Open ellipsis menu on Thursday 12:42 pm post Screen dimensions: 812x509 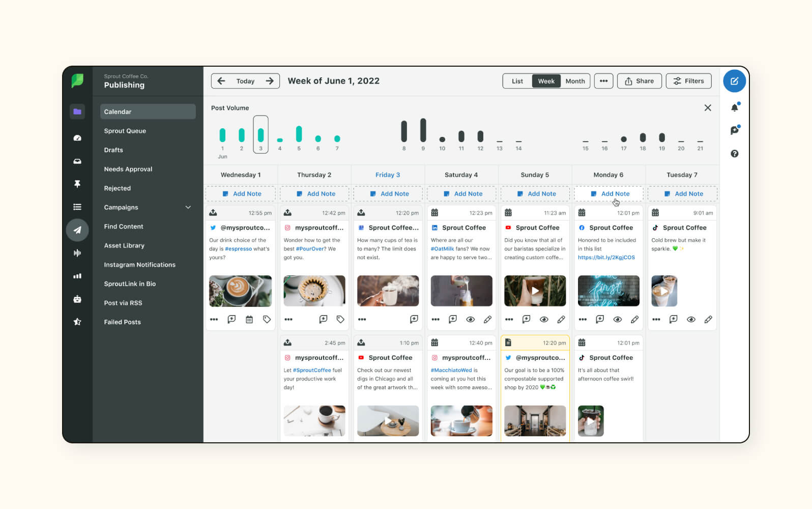pos(288,319)
